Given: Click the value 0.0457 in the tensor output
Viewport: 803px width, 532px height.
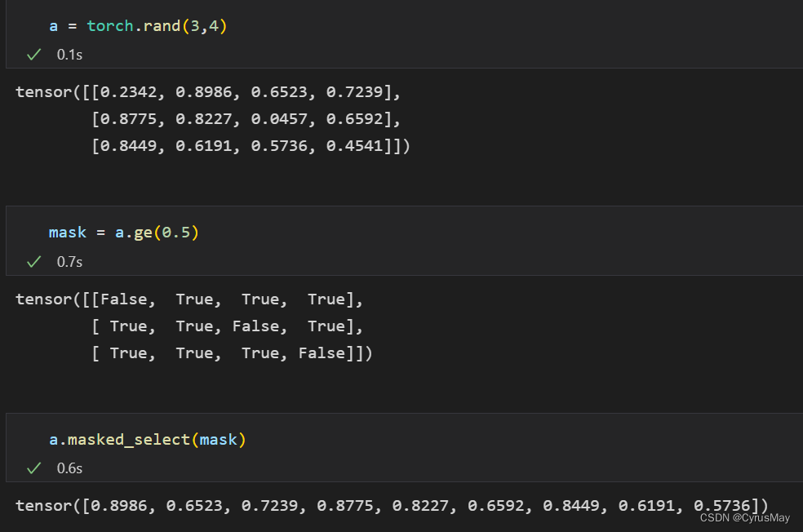Looking at the screenshot, I should (x=271, y=119).
